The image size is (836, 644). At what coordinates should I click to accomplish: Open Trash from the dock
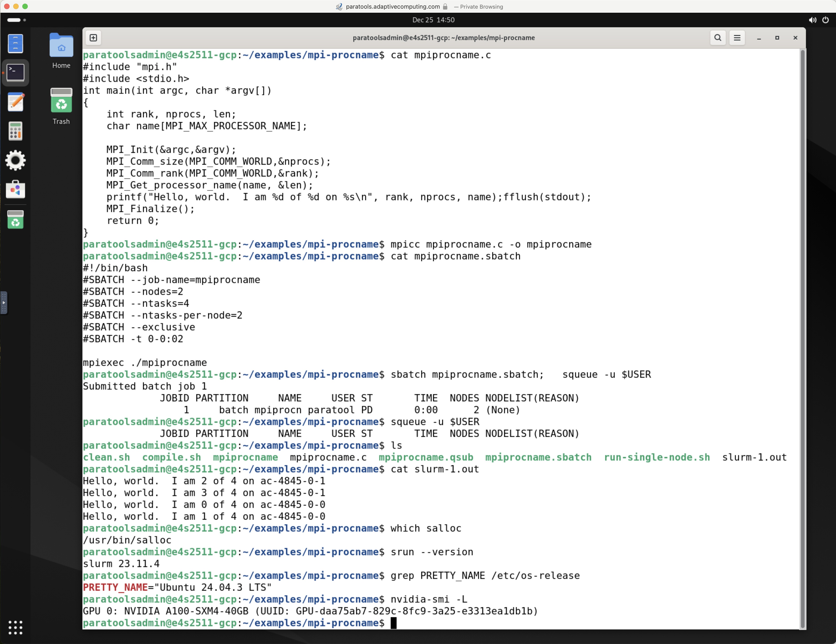[x=15, y=219]
